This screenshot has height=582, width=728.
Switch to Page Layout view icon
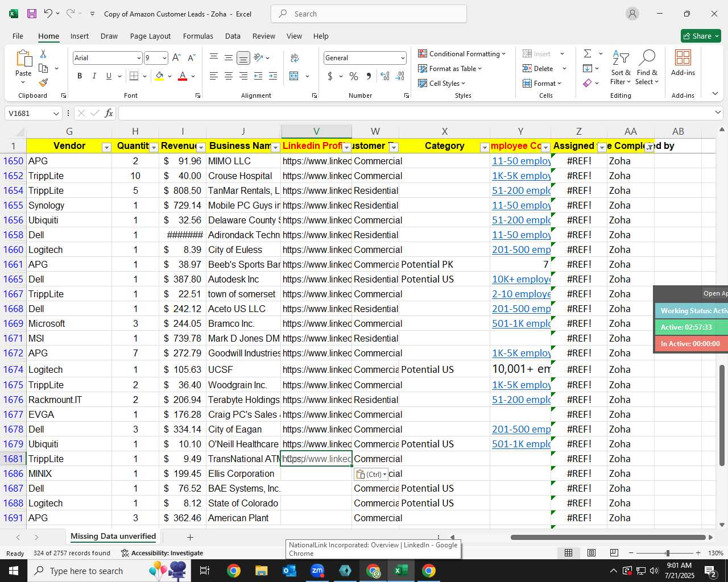pos(591,553)
